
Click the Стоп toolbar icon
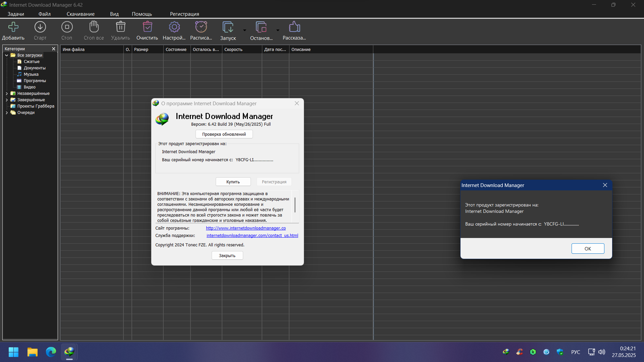pos(67,27)
